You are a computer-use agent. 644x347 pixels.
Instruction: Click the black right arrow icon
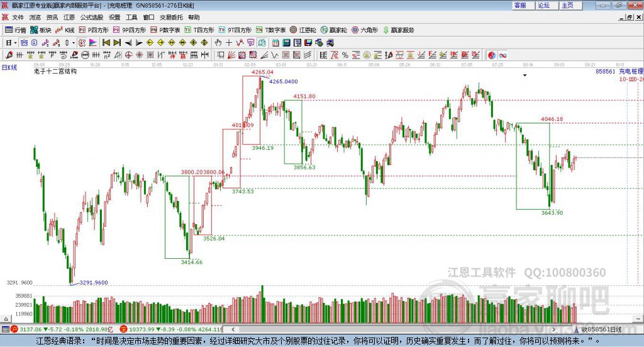pyautogui.click(x=139, y=43)
